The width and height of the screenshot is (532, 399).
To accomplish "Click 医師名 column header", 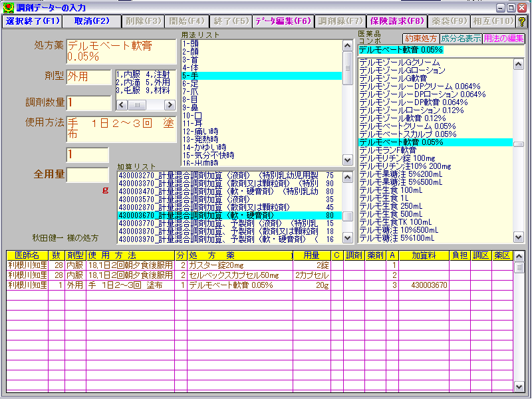I will click(x=27, y=255).
